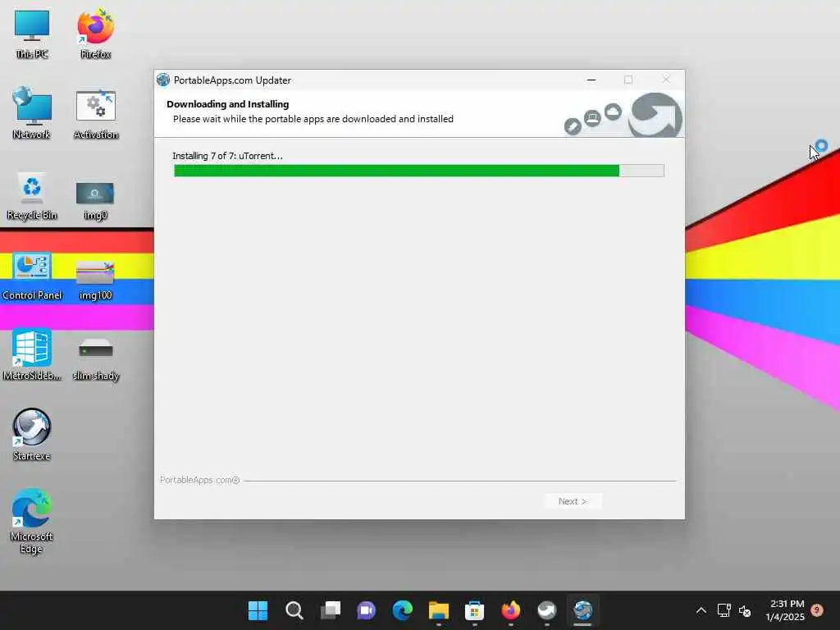
Task: Open PortableApps platform taskbar icon
Action: [x=546, y=610]
